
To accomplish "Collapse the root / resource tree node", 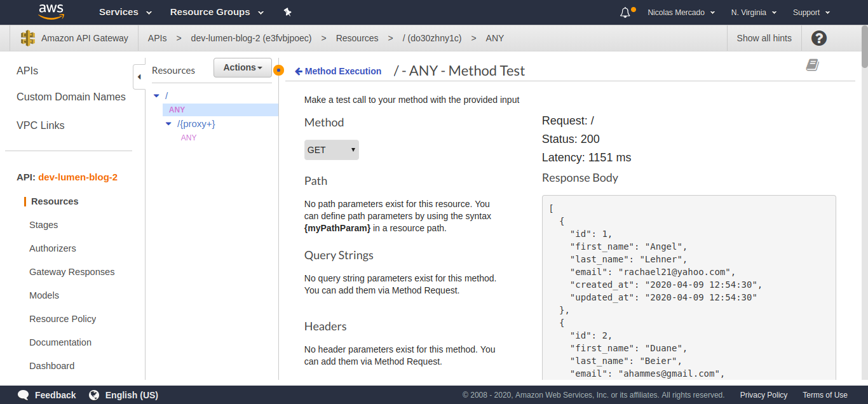I will pos(156,95).
